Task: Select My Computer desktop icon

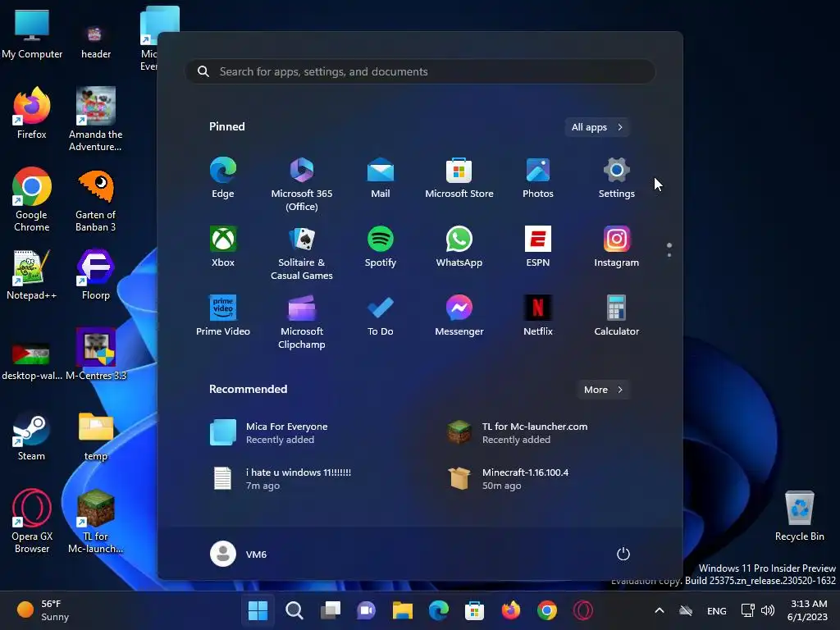Action: [x=32, y=34]
